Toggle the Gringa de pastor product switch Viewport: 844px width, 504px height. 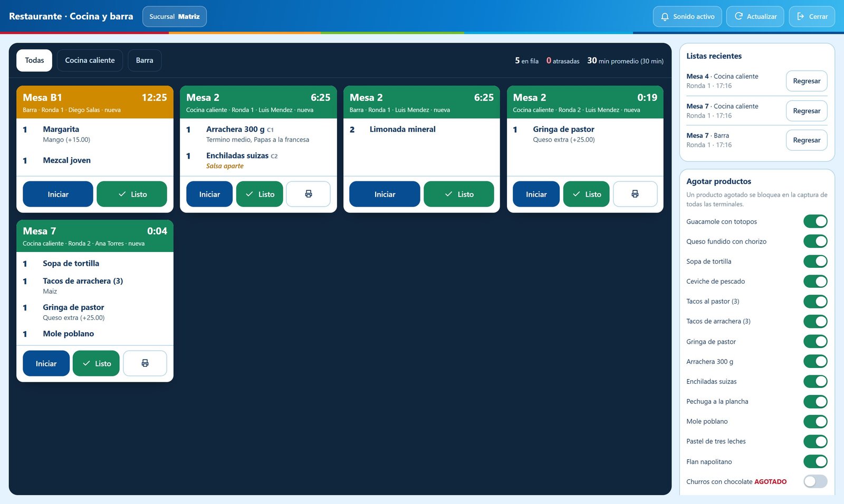click(x=816, y=342)
